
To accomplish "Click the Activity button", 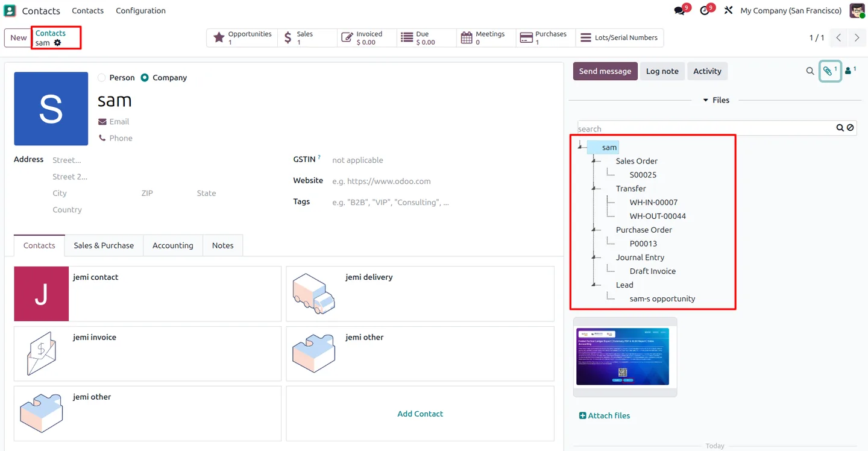I will tap(707, 71).
